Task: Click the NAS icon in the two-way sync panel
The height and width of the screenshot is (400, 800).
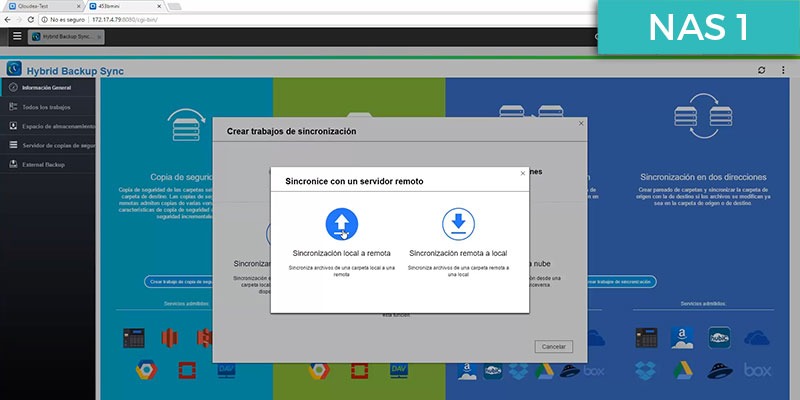Action: pyautogui.click(x=646, y=338)
